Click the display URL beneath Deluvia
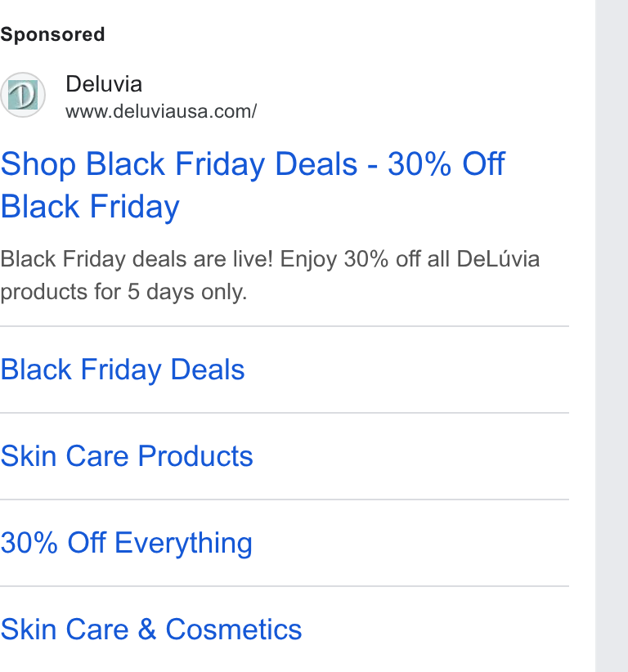 161,111
